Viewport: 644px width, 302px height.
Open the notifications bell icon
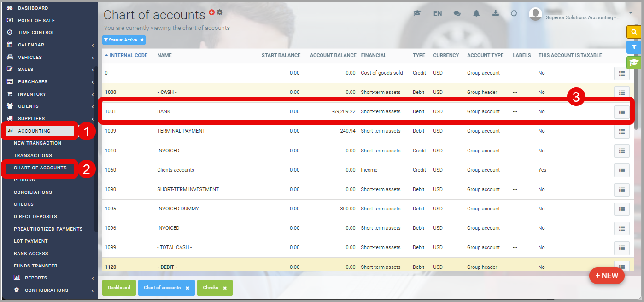point(476,13)
